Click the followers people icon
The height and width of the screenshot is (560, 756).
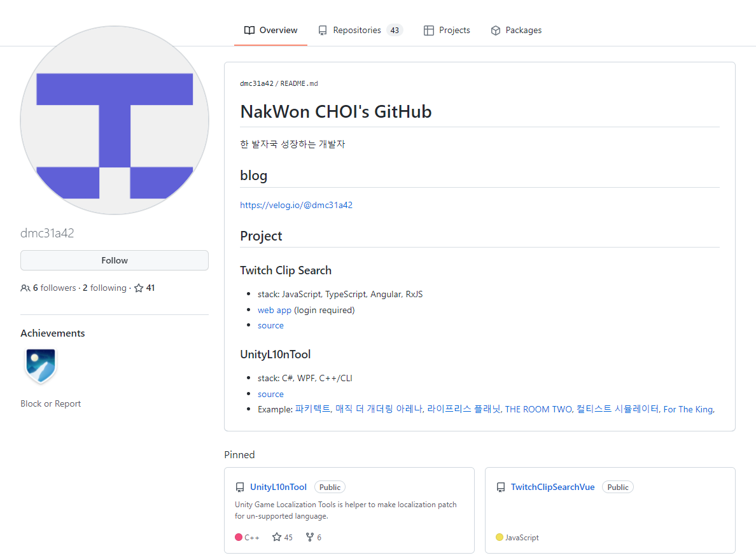tap(25, 287)
